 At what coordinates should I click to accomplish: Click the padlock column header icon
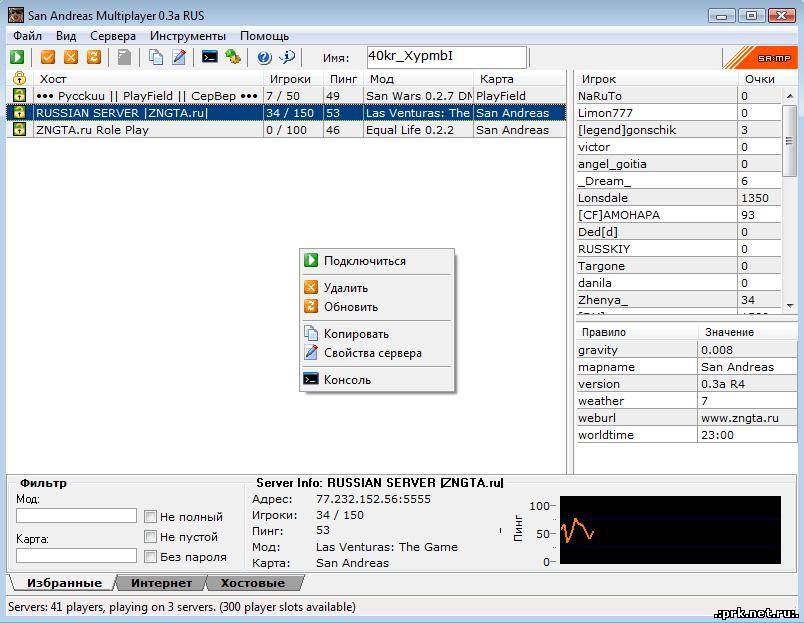tap(19, 78)
